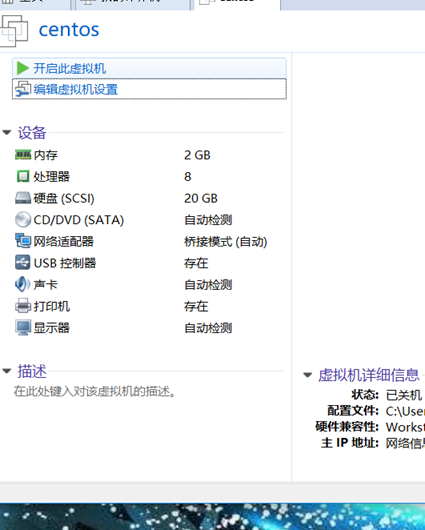Select the 网络适配器 network adapter icon
This screenshot has height=530, width=425.
[23, 241]
